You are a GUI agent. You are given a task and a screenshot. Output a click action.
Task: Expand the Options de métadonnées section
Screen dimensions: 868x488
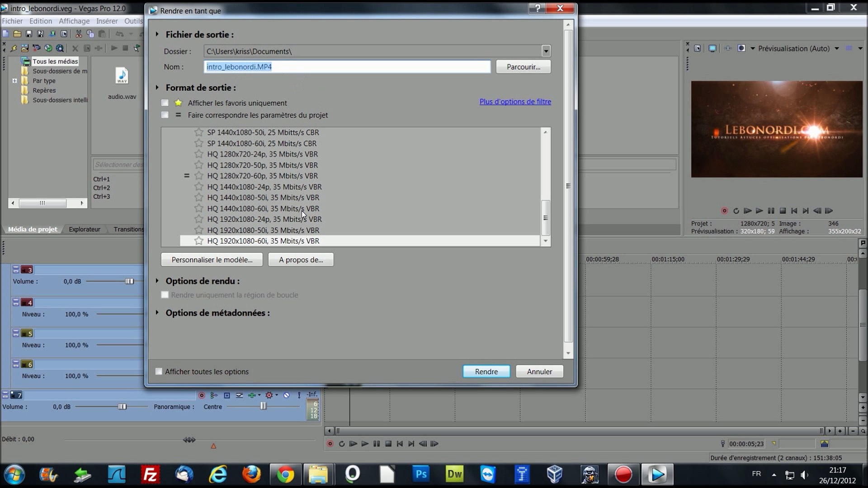(x=157, y=313)
